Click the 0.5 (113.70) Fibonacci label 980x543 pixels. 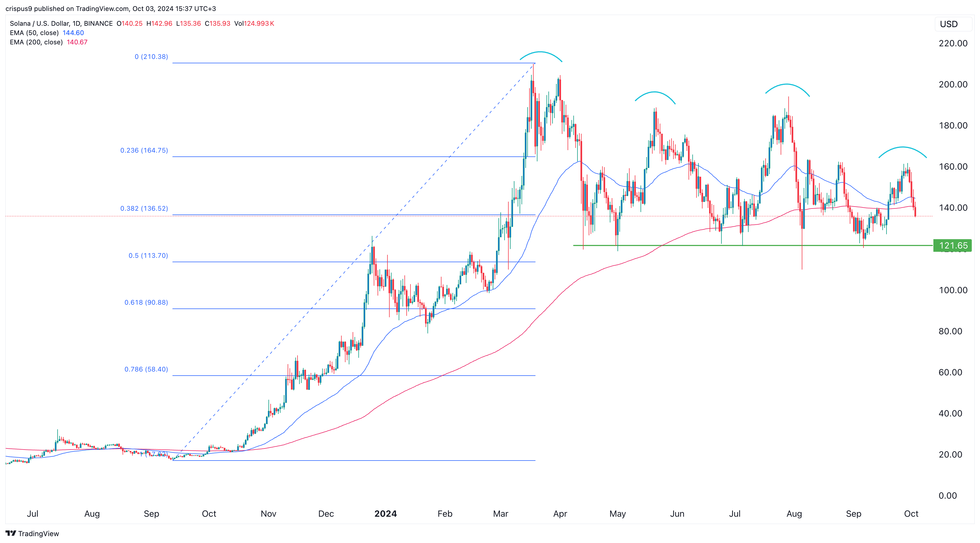(x=148, y=256)
